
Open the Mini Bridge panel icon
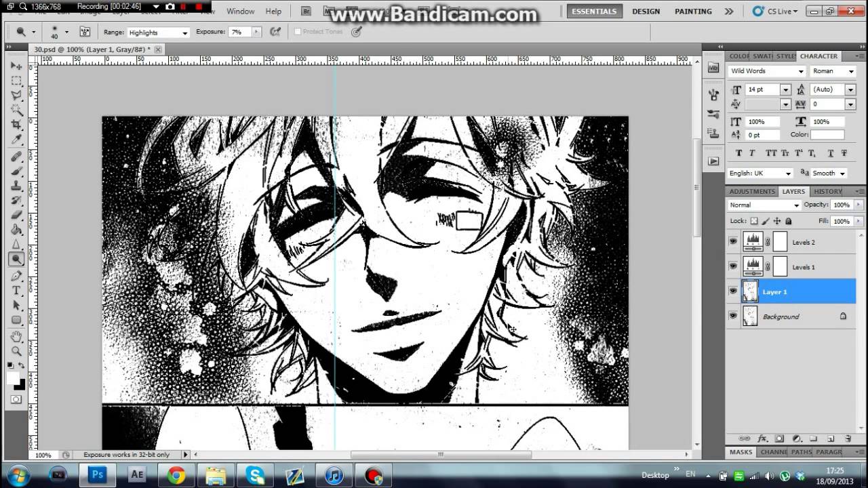click(713, 68)
